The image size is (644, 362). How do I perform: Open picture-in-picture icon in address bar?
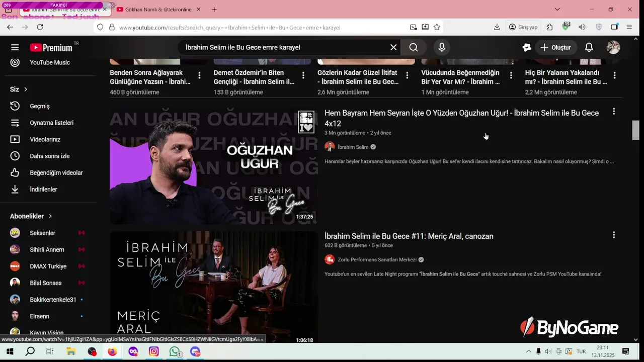click(x=414, y=27)
